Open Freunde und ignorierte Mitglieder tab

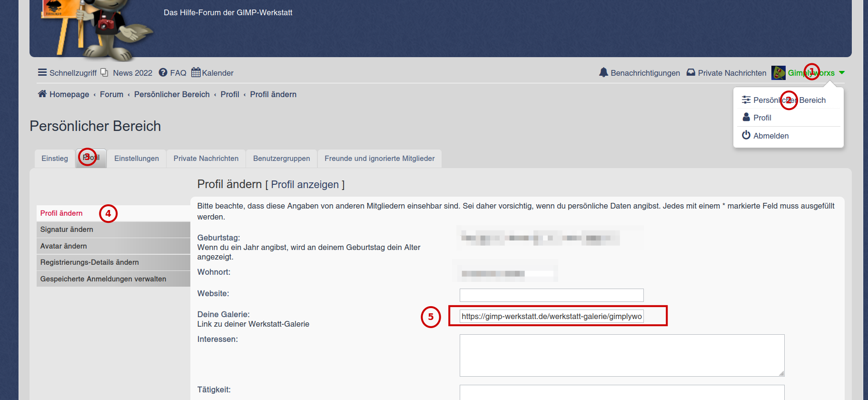(380, 159)
